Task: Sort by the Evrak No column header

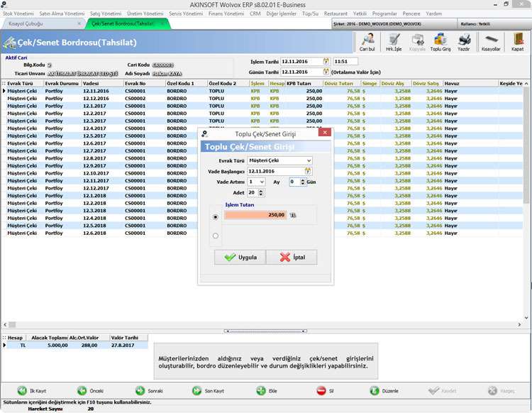Action: click(144, 84)
